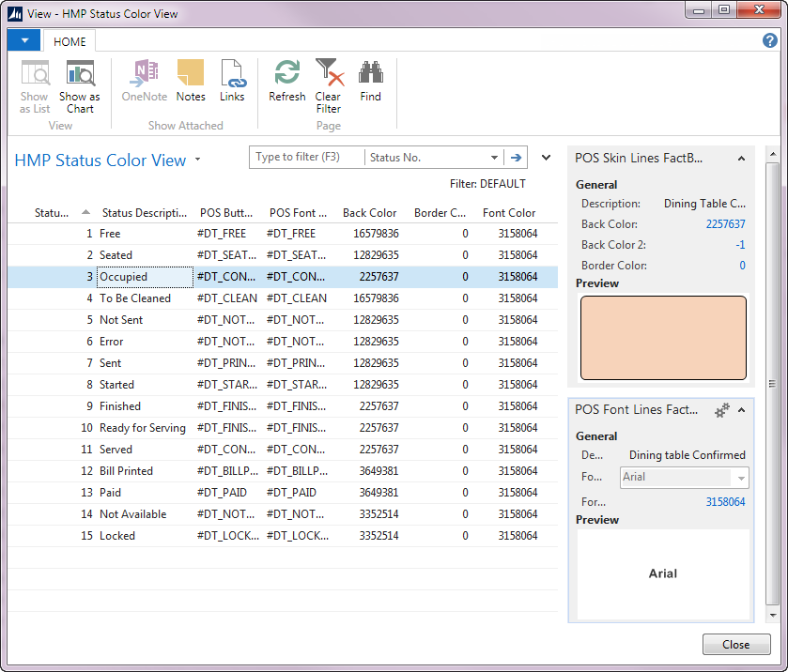Expand the Status No. filter field dropdown
Screen dimensions: 788x672
pyautogui.click(x=494, y=158)
